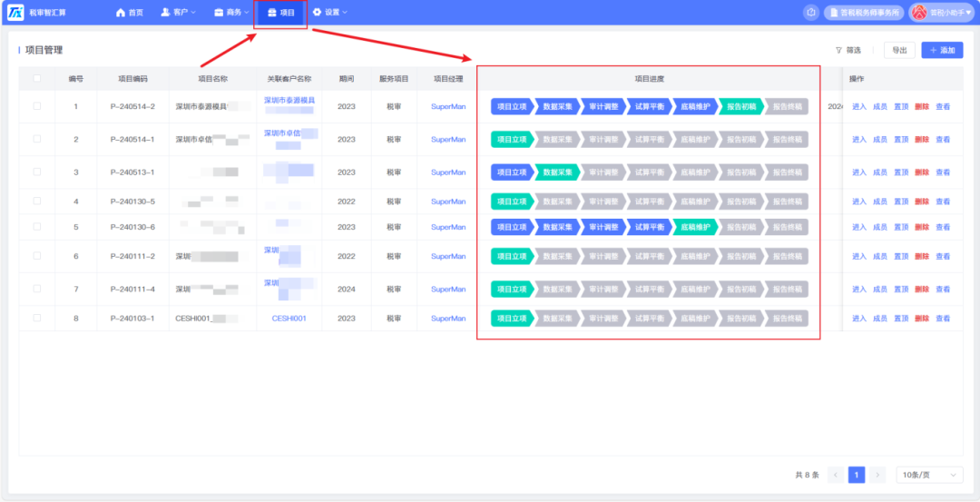Click green 项目立项 step in row P-240111-2

click(513, 256)
